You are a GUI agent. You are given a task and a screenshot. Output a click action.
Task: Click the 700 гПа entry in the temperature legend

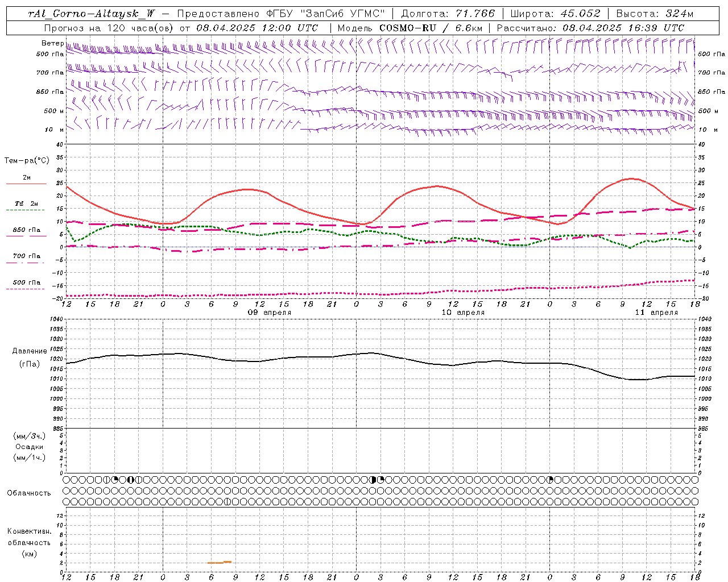(x=27, y=256)
